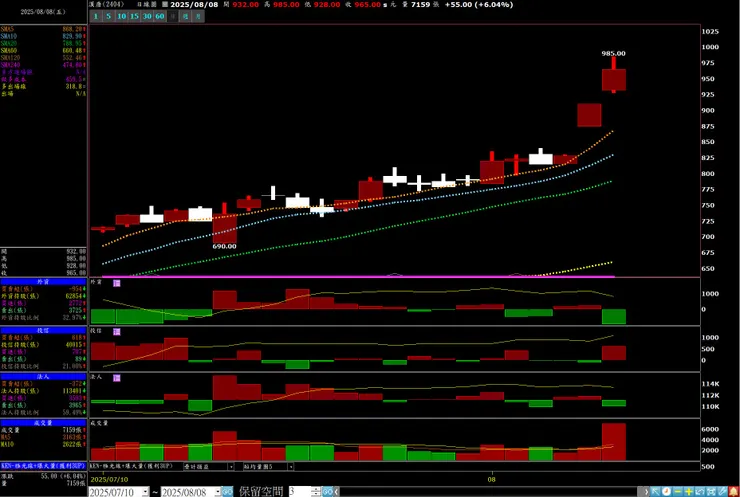Click the yellow plus zoom-in icon
This screenshot has height=497, width=740.
(x=689, y=492)
